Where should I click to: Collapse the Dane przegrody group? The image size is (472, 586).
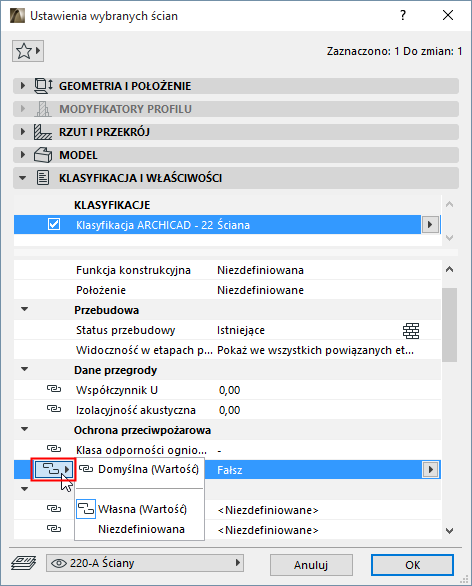[x=25, y=369]
